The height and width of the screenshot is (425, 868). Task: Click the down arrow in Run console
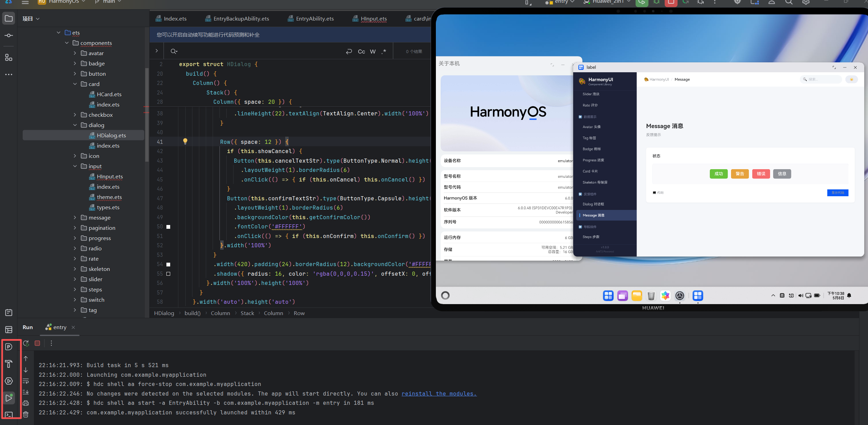26,370
